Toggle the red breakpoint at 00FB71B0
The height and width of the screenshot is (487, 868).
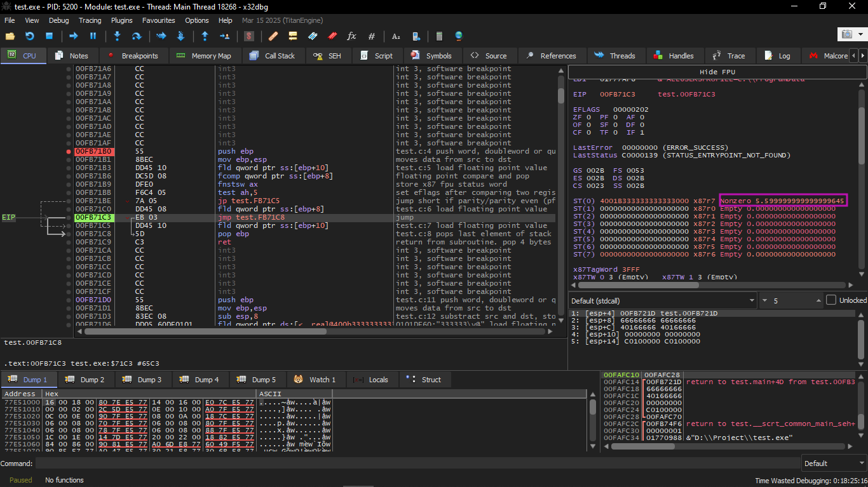(69, 152)
